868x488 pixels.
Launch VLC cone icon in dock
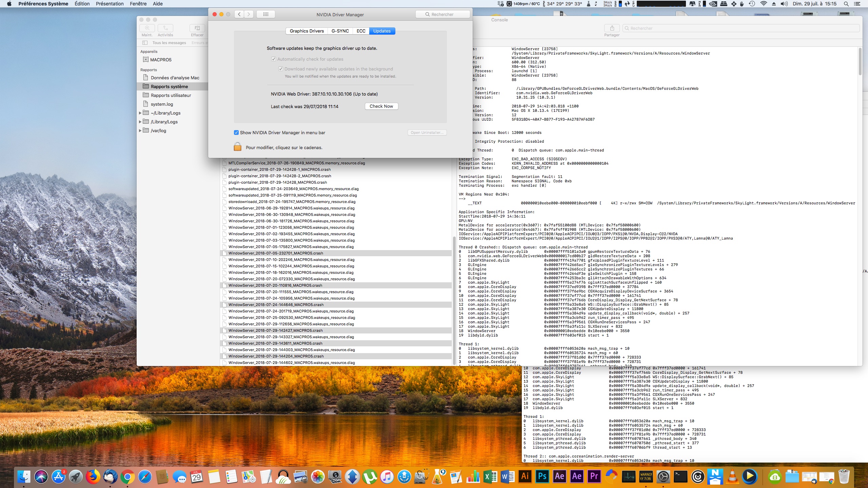[732, 476]
